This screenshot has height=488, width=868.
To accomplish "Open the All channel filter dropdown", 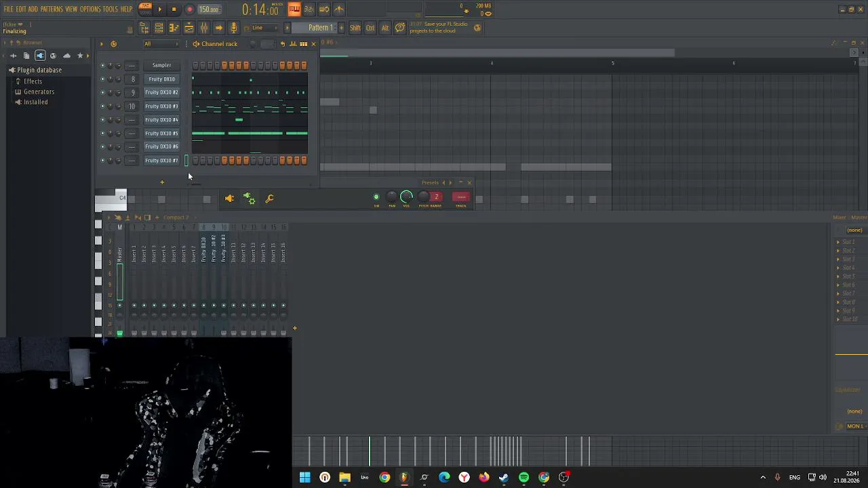I will (x=161, y=44).
